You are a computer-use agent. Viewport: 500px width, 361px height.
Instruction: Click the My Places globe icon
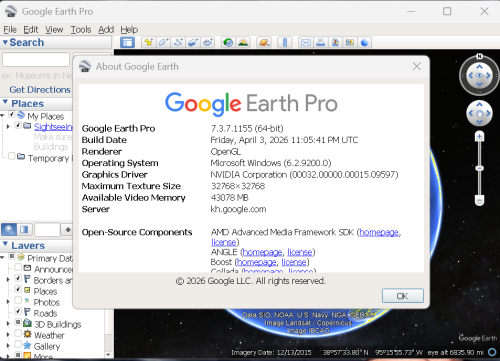[21, 115]
